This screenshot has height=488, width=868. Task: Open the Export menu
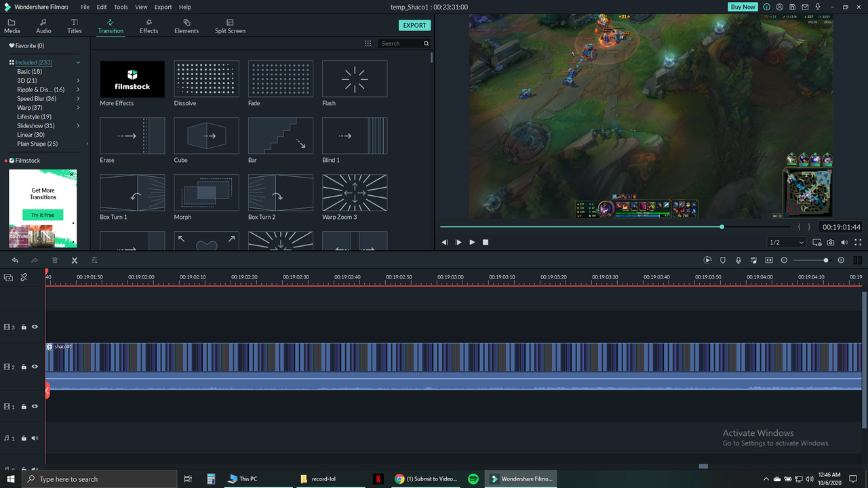163,7
